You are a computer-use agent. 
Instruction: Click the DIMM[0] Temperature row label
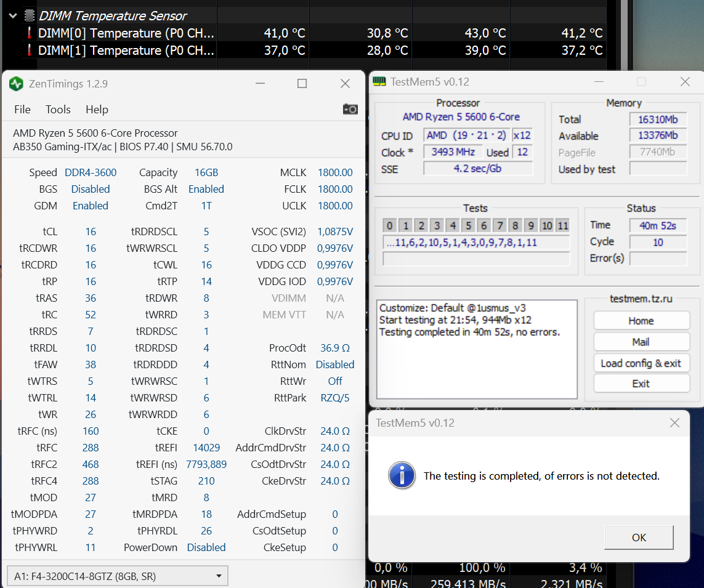[x=126, y=33]
